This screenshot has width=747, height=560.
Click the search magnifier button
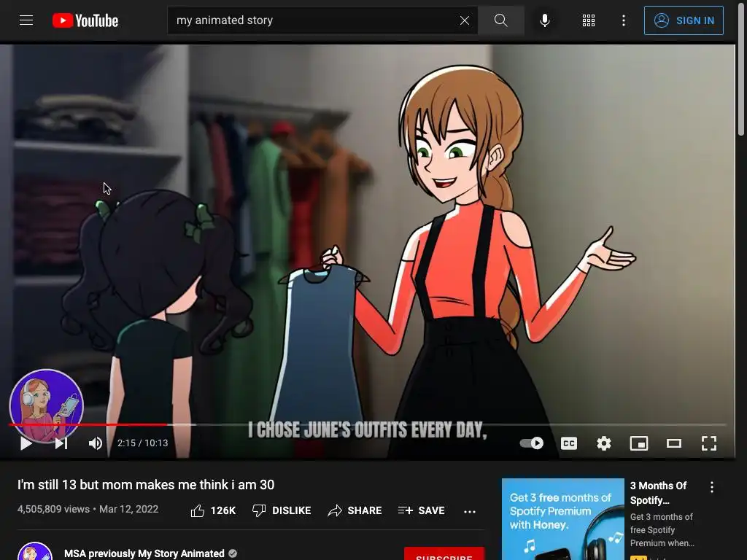[x=500, y=20]
